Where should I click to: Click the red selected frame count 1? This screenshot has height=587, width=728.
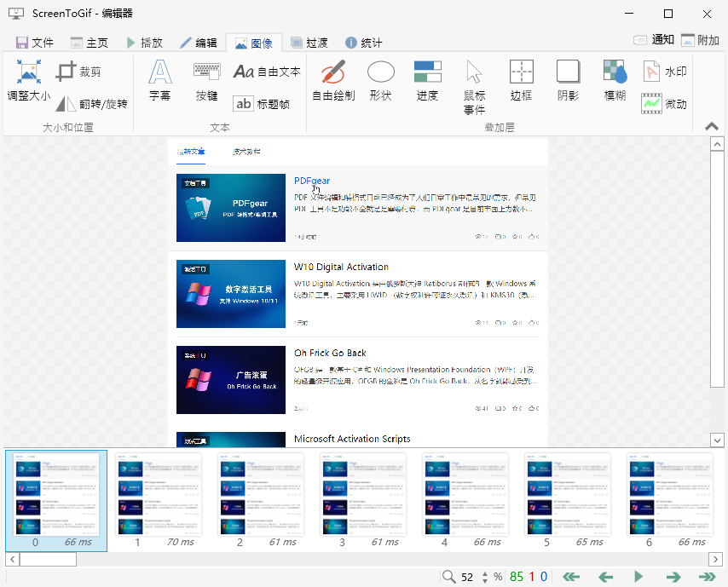click(532, 577)
